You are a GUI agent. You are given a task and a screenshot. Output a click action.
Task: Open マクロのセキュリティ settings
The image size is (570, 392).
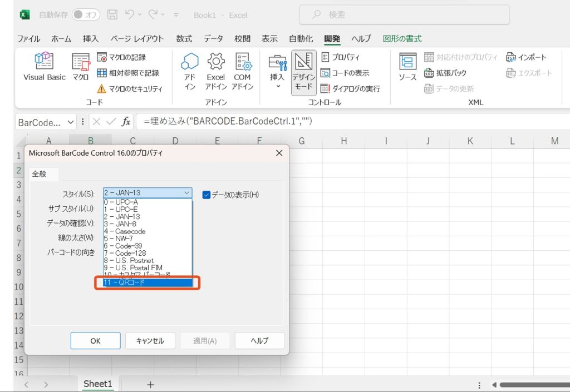(130, 88)
